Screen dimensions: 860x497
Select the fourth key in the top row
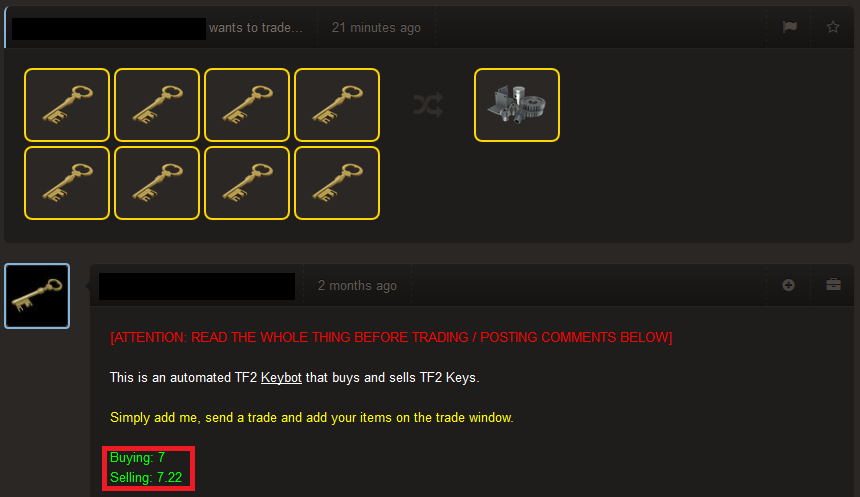[337, 105]
